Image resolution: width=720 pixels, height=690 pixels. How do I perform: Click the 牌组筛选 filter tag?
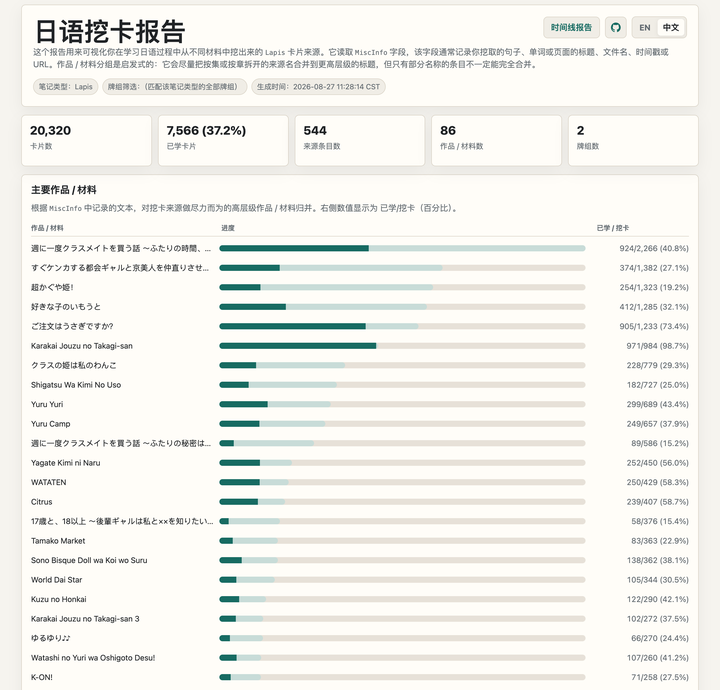tap(174, 87)
